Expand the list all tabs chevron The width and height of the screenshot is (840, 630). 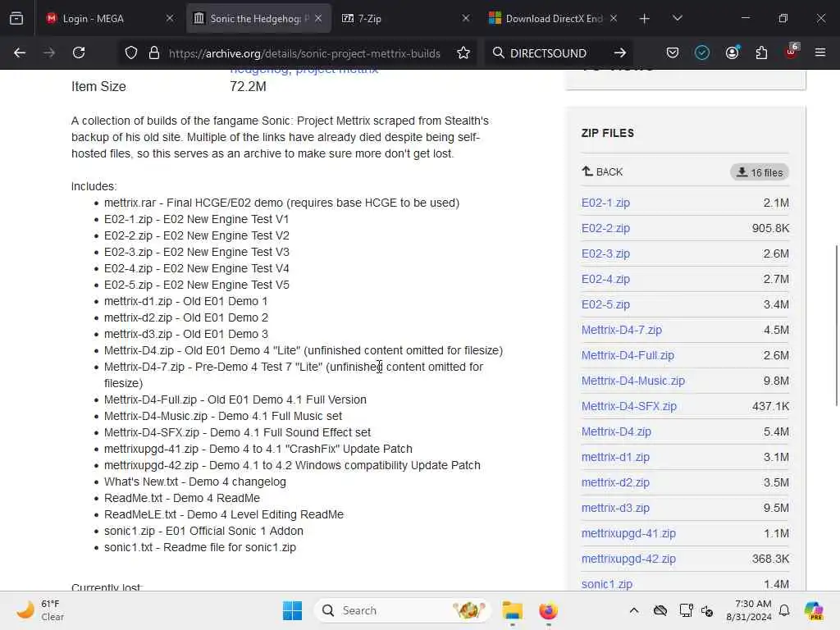tap(677, 18)
